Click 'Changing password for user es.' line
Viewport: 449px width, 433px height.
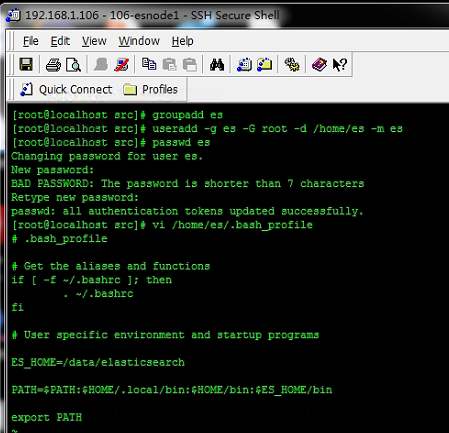point(107,156)
